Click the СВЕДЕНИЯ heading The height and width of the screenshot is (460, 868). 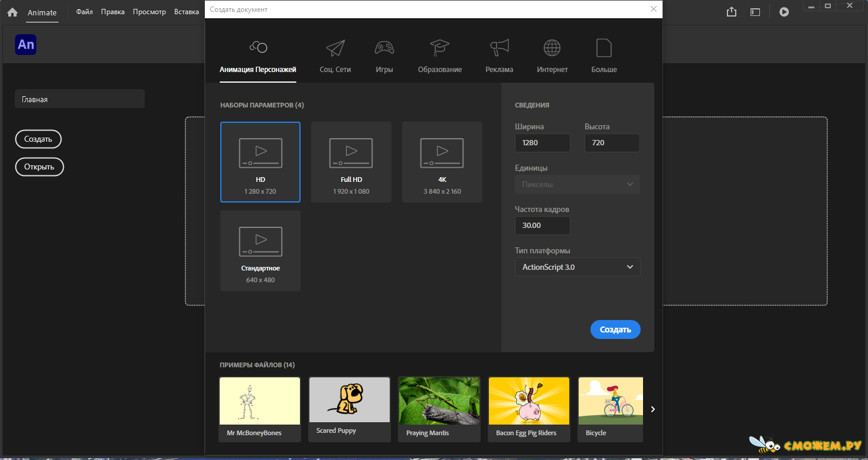[532, 105]
